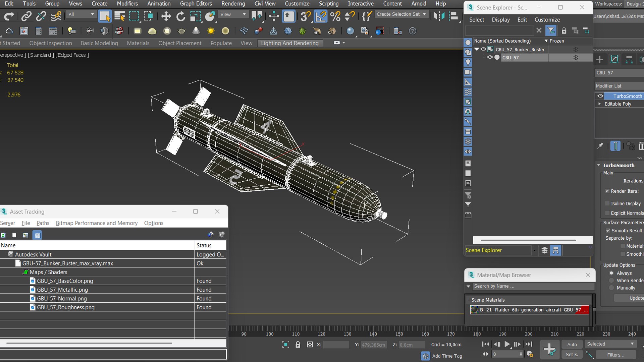Click the filter funnel icon in Scene Explorer

(x=551, y=31)
